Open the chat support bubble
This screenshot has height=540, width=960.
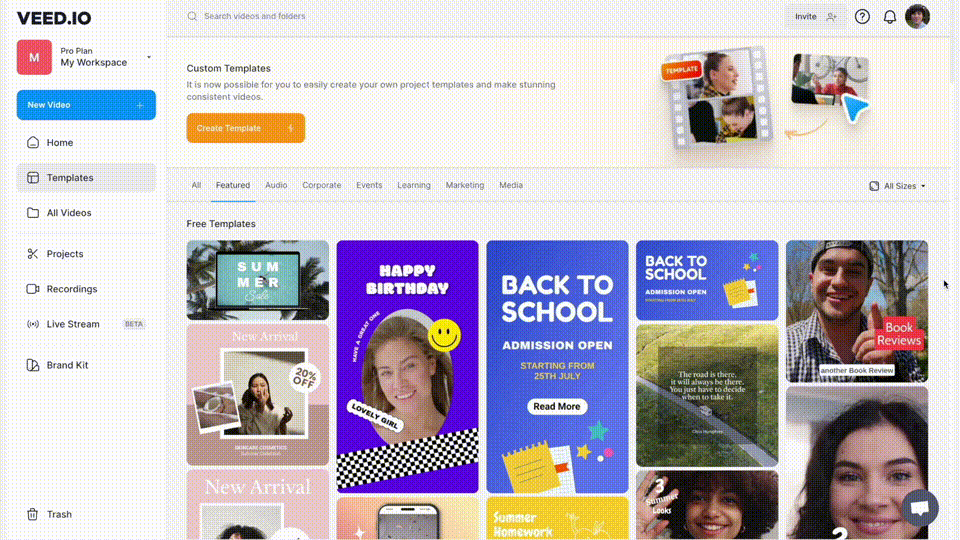click(920, 508)
